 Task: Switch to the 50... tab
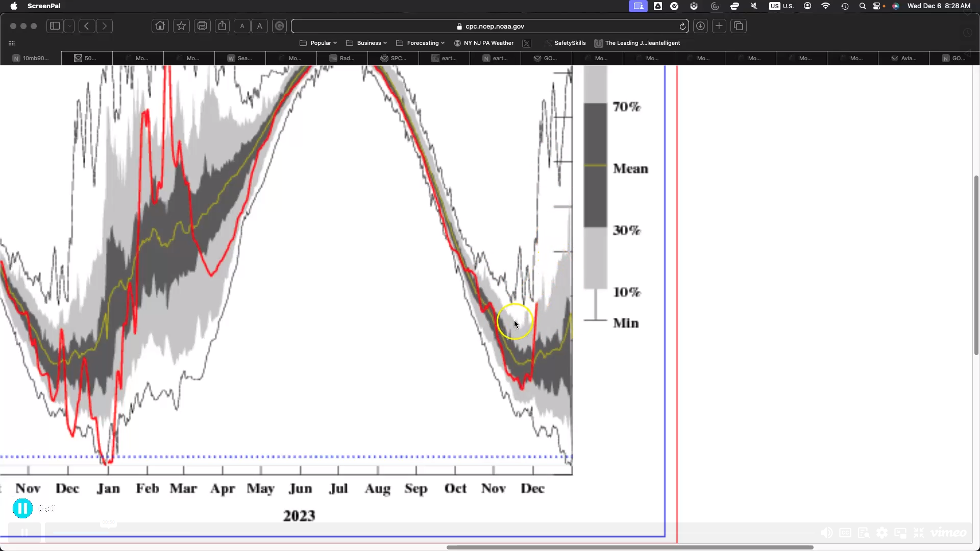click(87, 58)
